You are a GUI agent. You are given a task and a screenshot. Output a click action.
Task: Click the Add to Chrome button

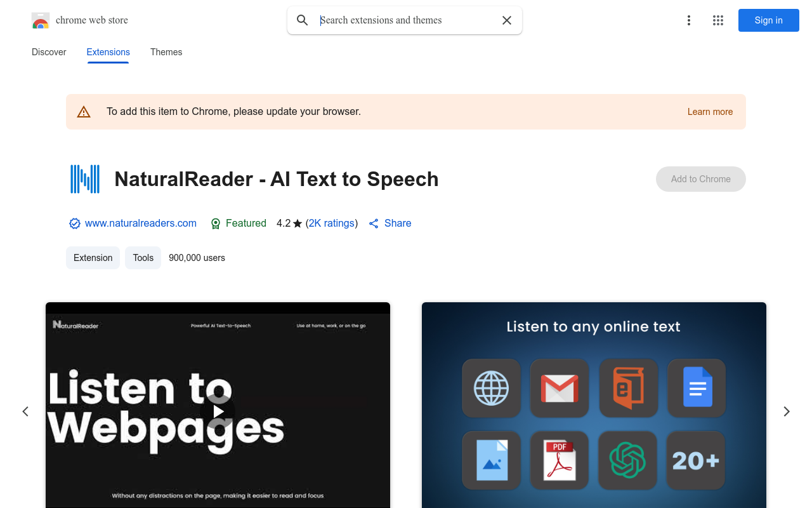pyautogui.click(x=701, y=179)
